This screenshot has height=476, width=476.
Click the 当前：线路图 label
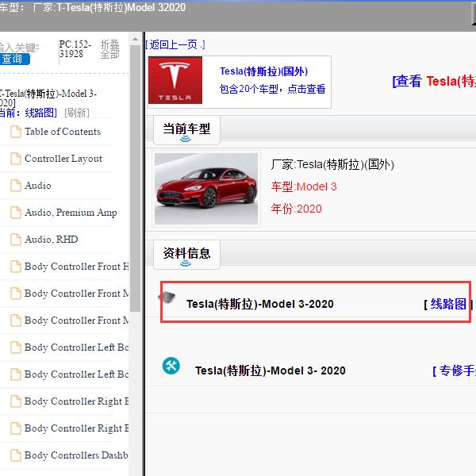pos(28,113)
